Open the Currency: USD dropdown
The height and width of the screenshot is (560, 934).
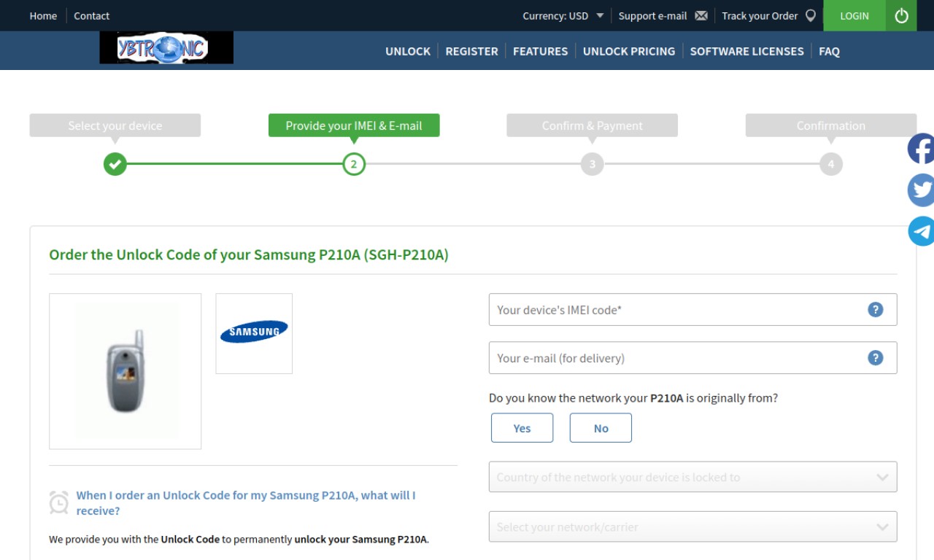coord(563,16)
